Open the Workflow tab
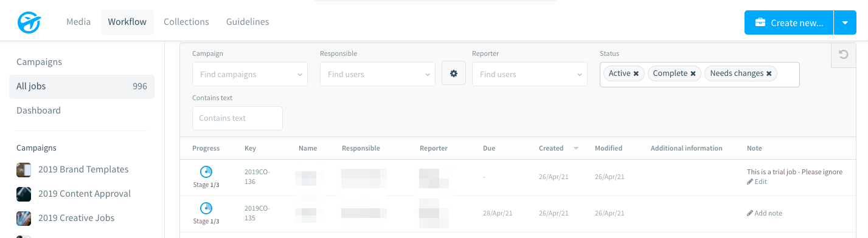This screenshot has height=238, width=868. (x=127, y=22)
